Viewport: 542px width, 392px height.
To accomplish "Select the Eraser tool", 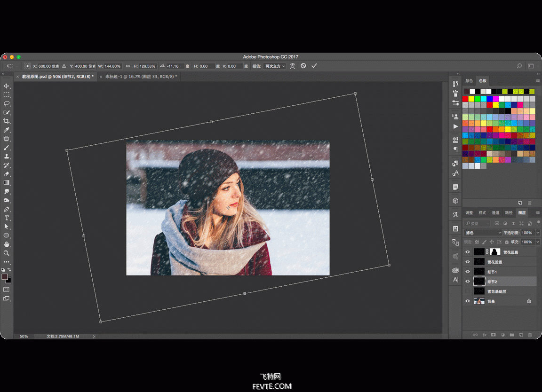I will tap(6, 174).
